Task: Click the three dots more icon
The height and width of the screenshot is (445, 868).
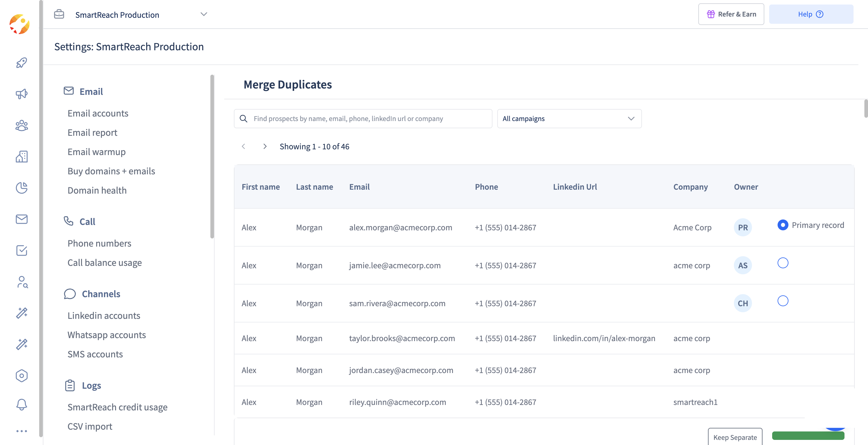Action: (x=22, y=431)
